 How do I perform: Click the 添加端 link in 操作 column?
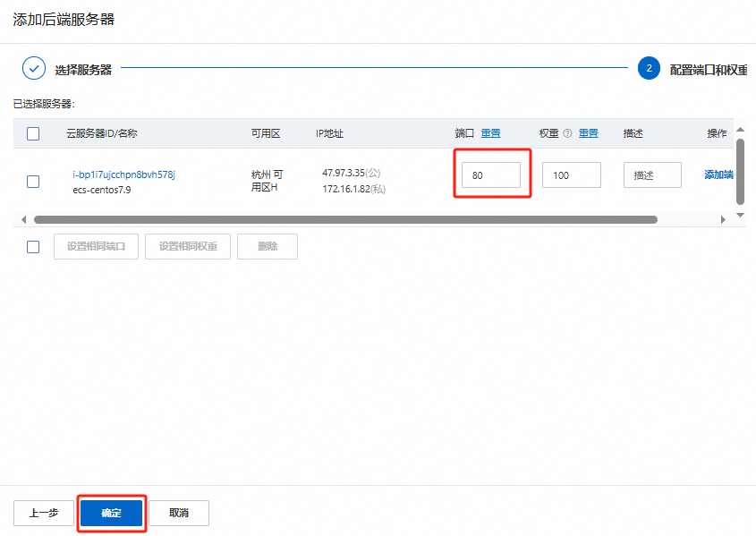[719, 174]
